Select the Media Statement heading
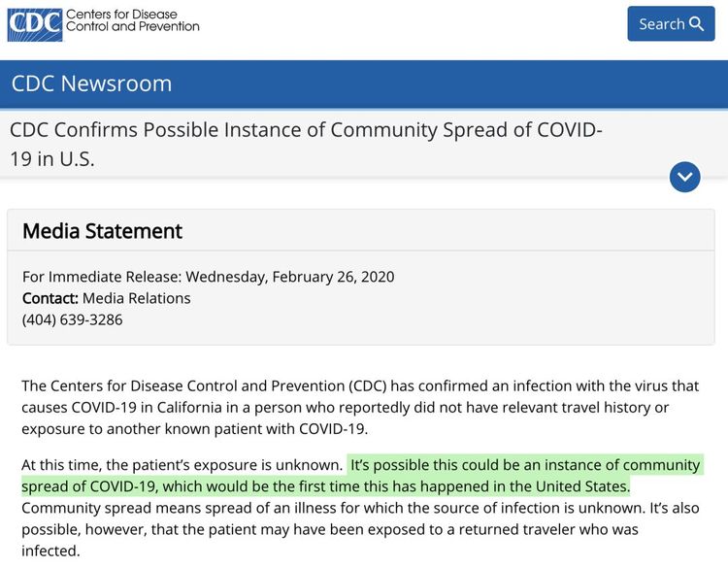This screenshot has width=728, height=568. [102, 231]
